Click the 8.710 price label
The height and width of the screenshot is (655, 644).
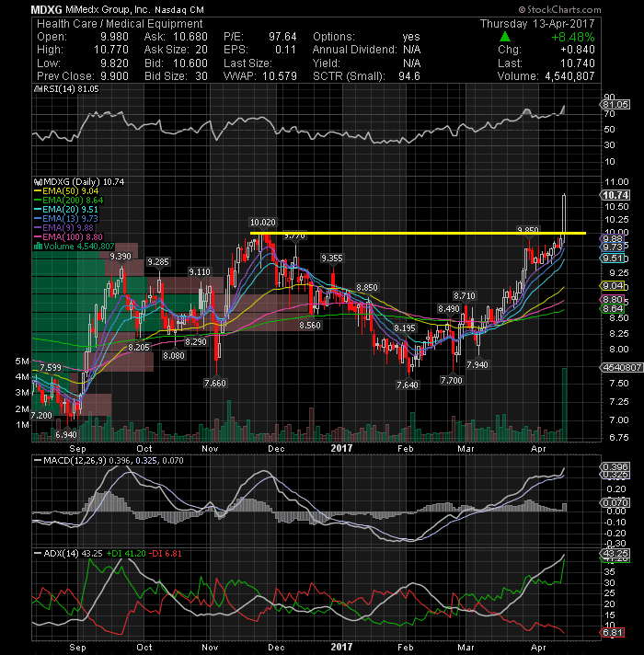(465, 295)
